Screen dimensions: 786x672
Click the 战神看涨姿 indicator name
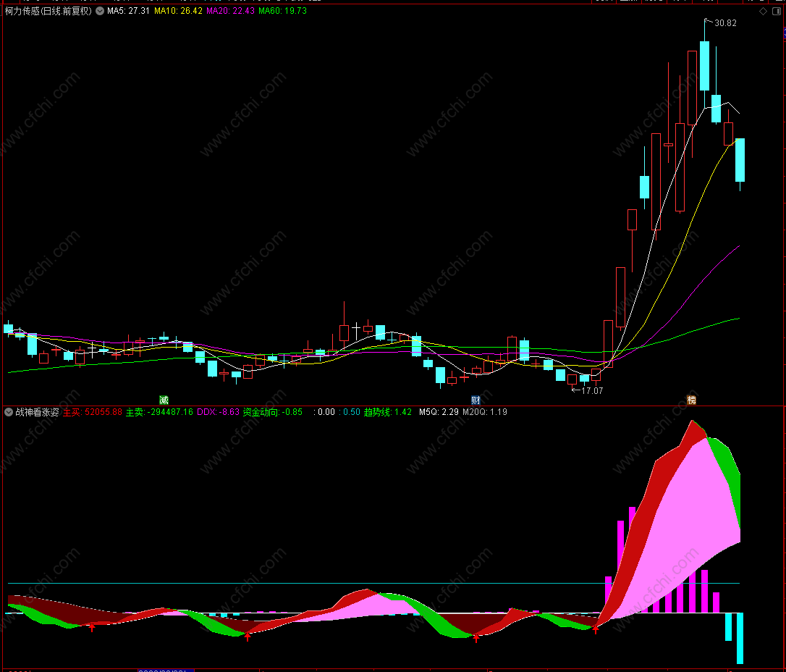pyautogui.click(x=37, y=412)
